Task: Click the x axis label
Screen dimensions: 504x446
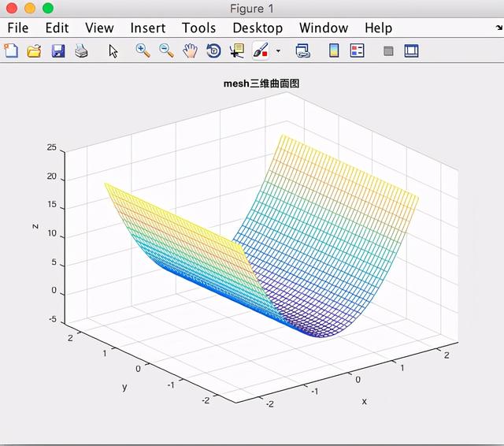Action: pyautogui.click(x=364, y=401)
